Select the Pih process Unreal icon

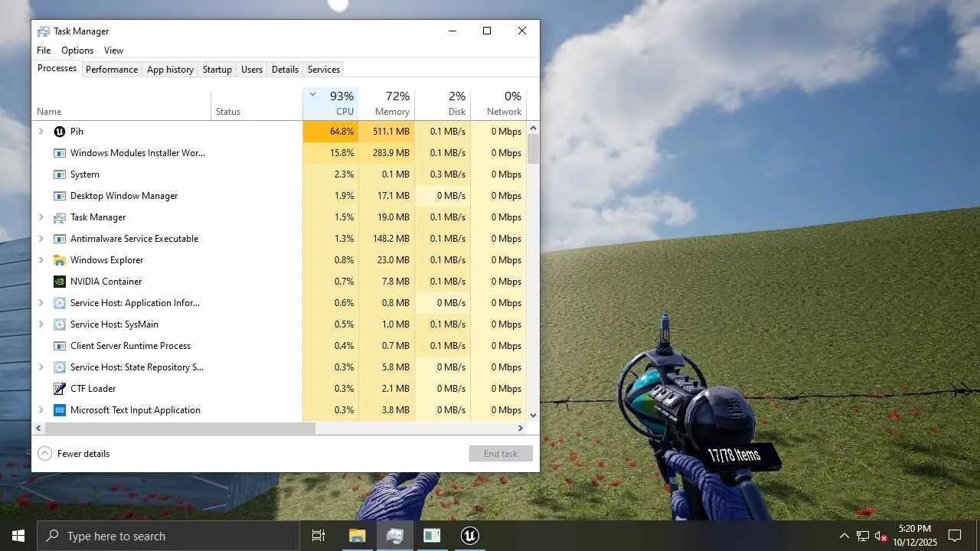(x=60, y=132)
